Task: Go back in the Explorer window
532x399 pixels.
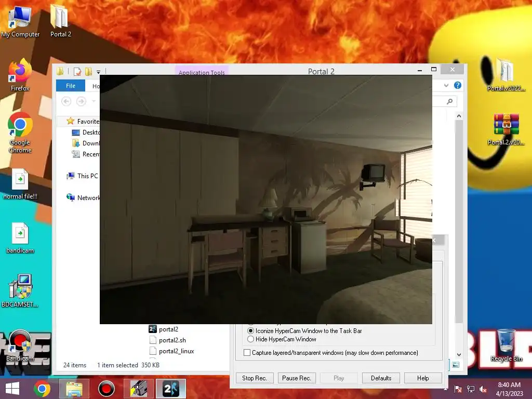Action: 66,101
